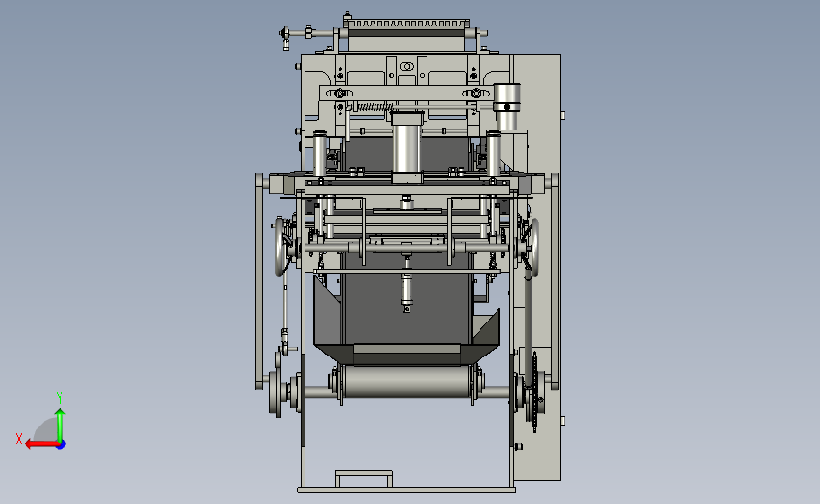
Task: Click the green Y axis arrow of triad
Action: click(61, 426)
